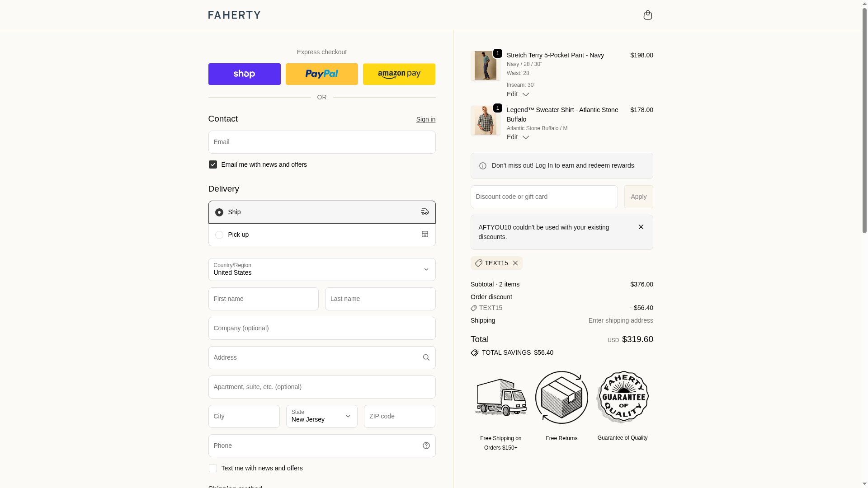Enable Text me with news and offers
The width and height of the screenshot is (868, 488).
tap(213, 468)
